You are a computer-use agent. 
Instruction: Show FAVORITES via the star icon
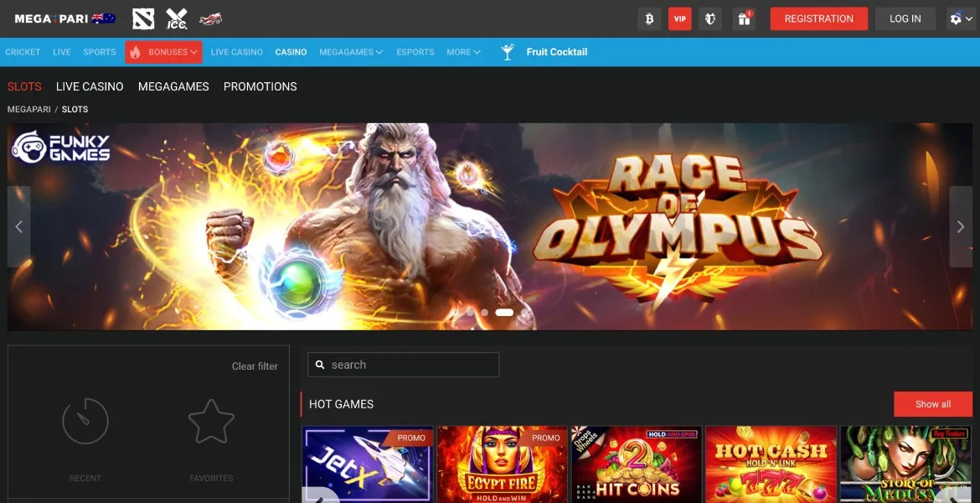211,422
